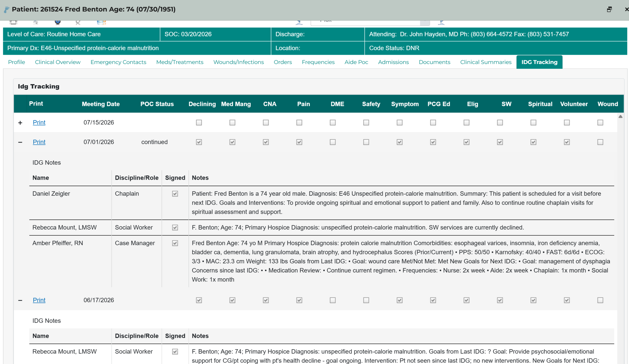The image size is (629, 364).
Task: Print the 07/15/2026 IDG meeting
Action: point(39,122)
